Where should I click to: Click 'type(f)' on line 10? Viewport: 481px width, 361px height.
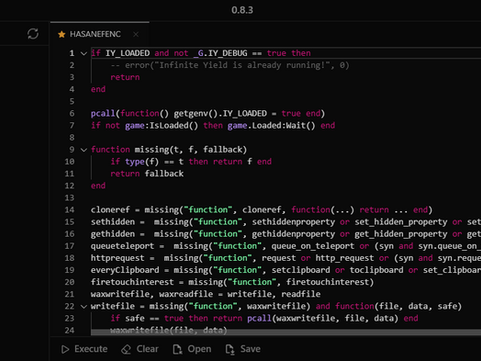[142, 162]
